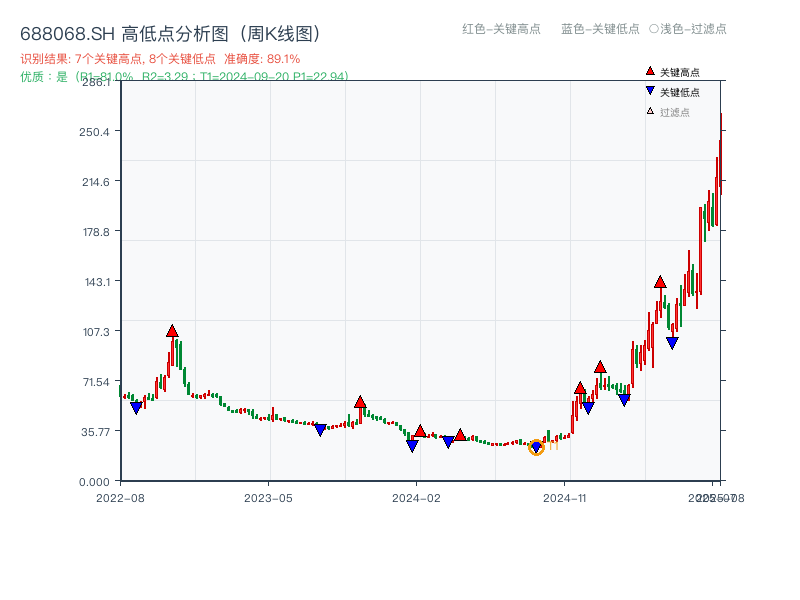
Task: Click the red high marker during the 2024-11 rally
Action: click(x=581, y=387)
